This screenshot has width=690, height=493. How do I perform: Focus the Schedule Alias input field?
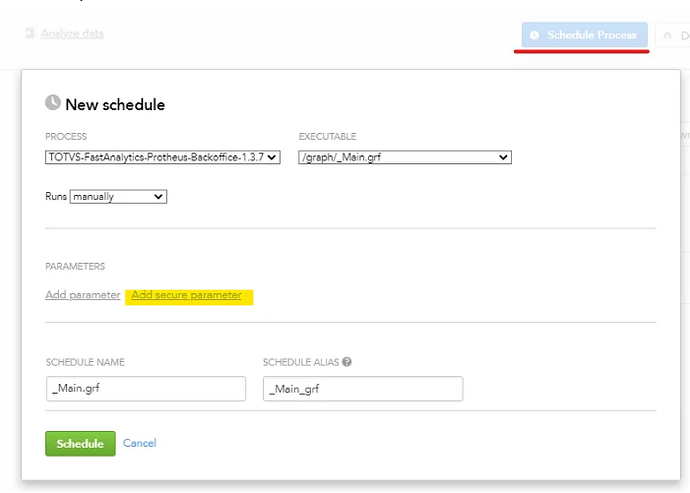(362, 388)
